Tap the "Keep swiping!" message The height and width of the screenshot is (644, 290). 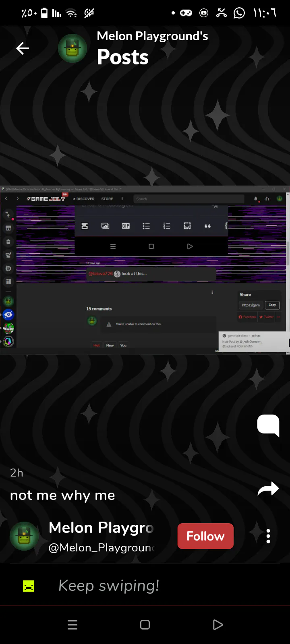pos(109,586)
